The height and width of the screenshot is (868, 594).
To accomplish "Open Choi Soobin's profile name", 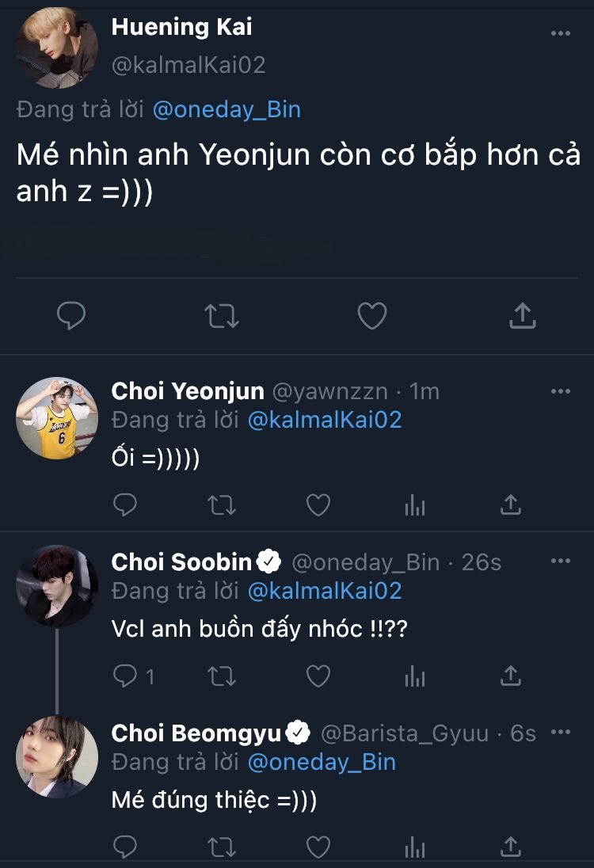I will click(181, 562).
